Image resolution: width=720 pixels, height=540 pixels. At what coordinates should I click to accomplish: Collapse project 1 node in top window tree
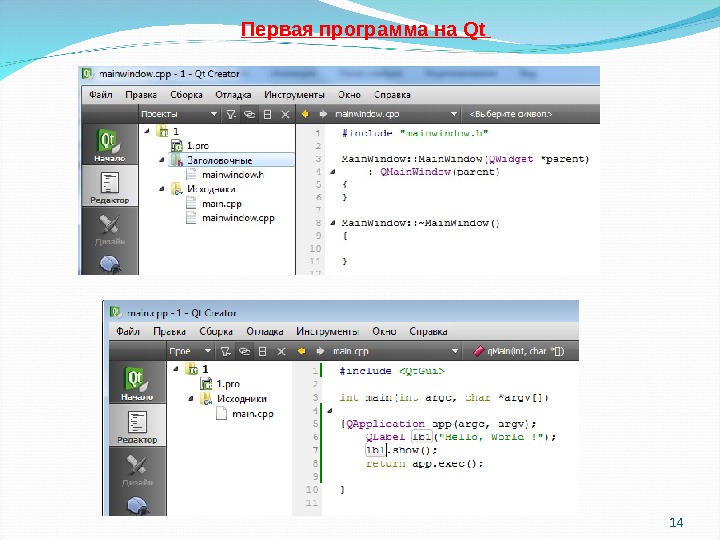[147, 131]
